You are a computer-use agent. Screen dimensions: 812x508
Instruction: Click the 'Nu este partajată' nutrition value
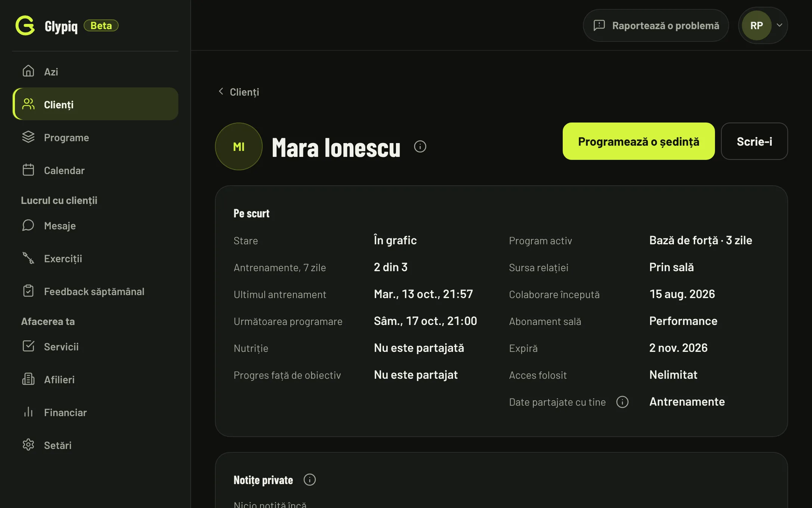click(x=419, y=348)
